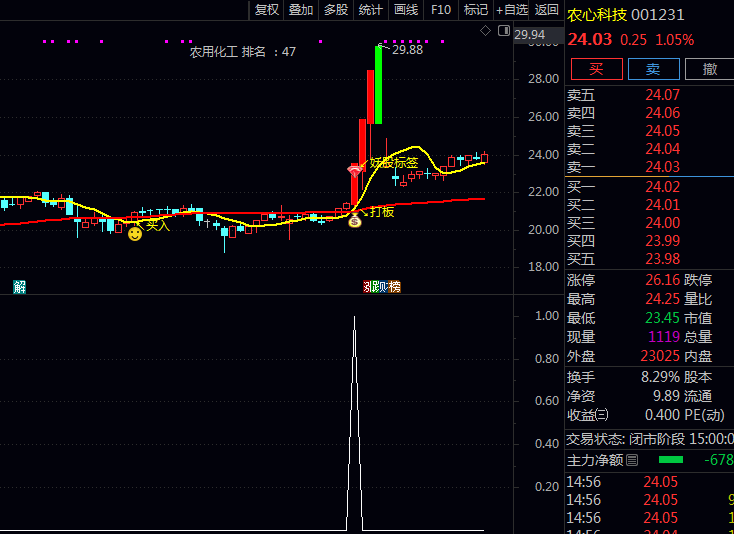Screen dimensions: 734x534
Task: Click the blue 财 marker icon
Action: [x=383, y=286]
